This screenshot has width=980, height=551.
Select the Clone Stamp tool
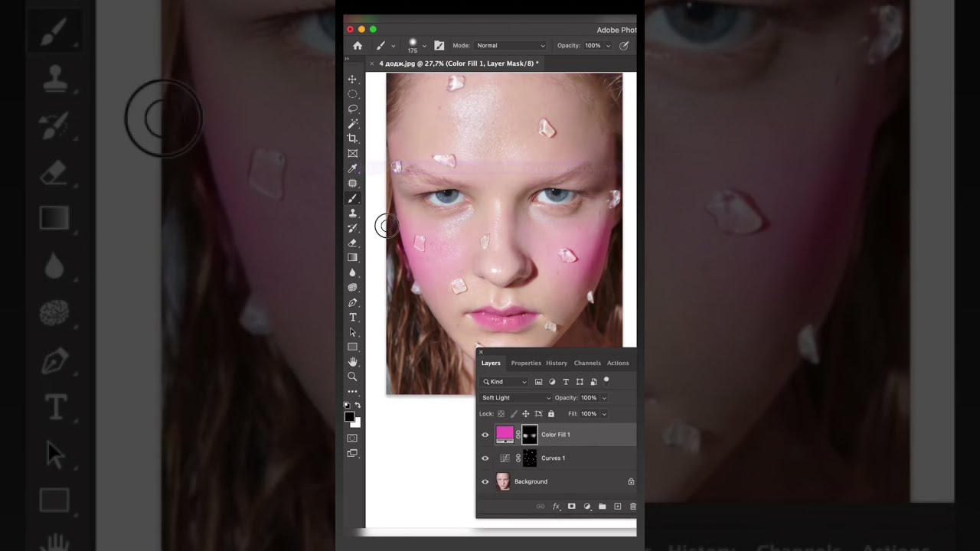pyautogui.click(x=353, y=214)
